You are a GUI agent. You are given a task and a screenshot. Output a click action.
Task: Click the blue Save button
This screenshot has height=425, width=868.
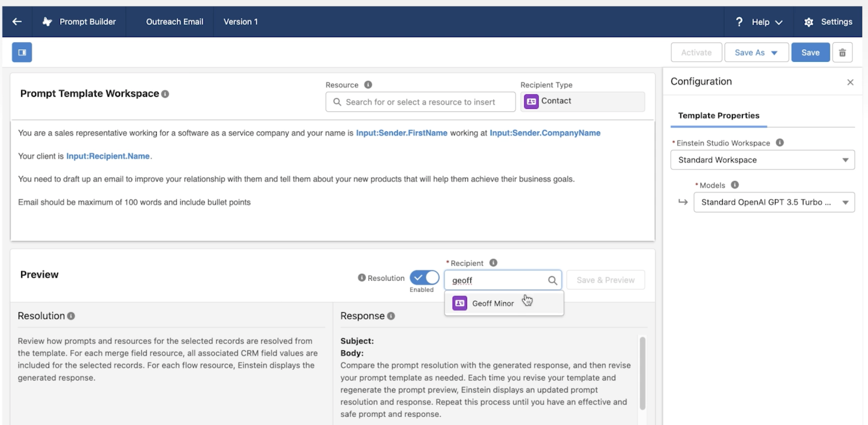tap(810, 53)
